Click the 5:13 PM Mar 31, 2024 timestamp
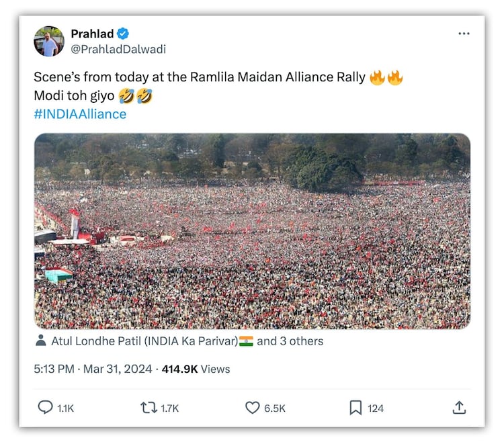504x444 pixels. point(94,369)
